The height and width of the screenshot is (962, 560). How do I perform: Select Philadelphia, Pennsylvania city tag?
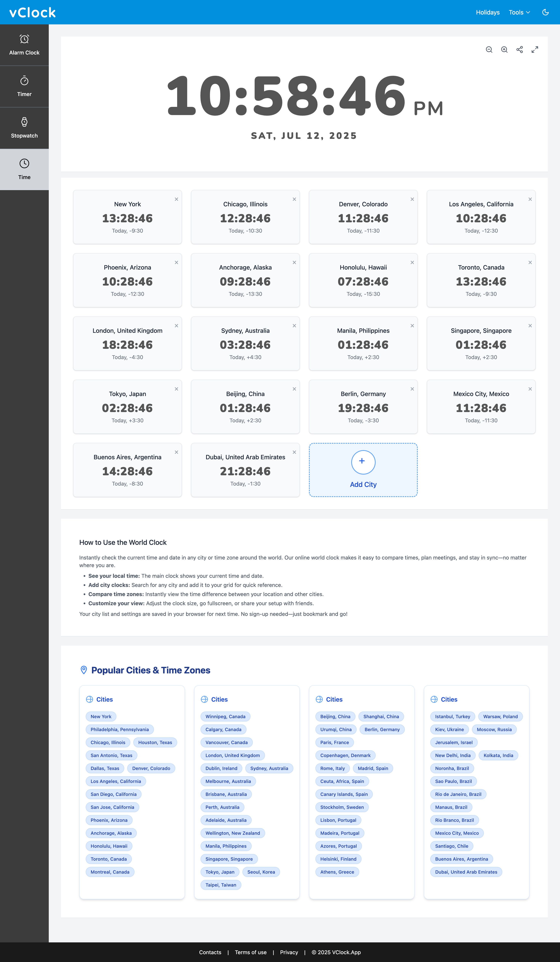pos(119,730)
